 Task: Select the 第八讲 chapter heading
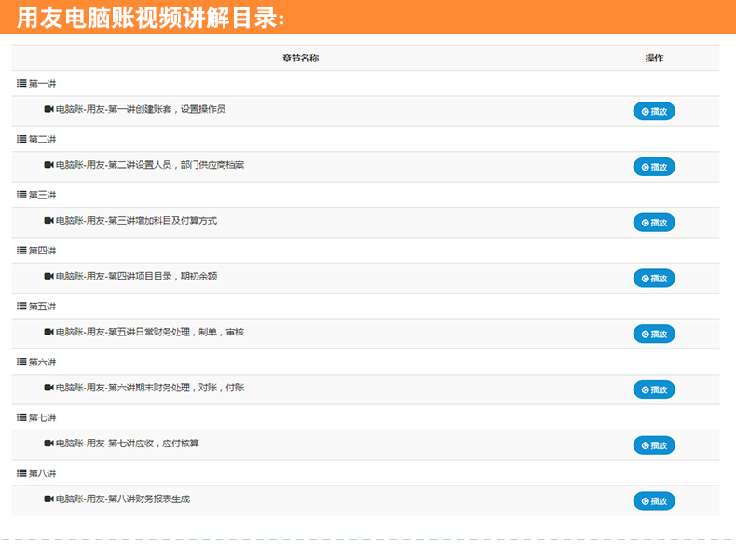coord(42,473)
